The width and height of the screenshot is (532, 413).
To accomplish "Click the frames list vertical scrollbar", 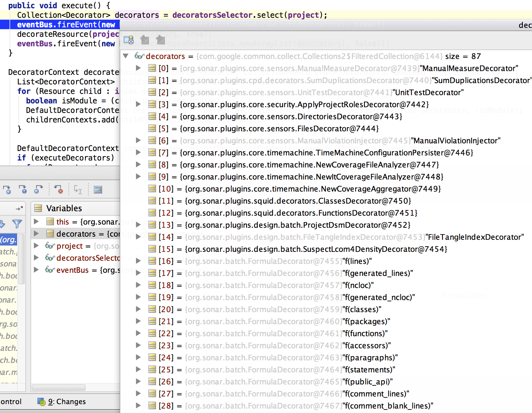I will [x=22, y=259].
